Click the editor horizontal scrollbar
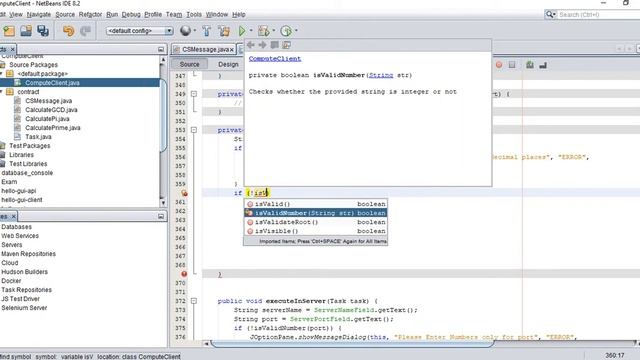 tap(352, 344)
